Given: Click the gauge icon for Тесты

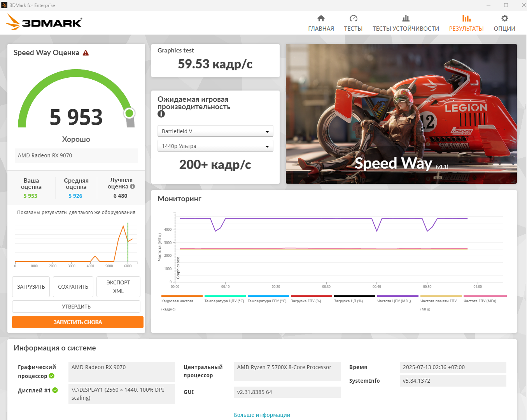Looking at the screenshot, I should tap(353, 18).
